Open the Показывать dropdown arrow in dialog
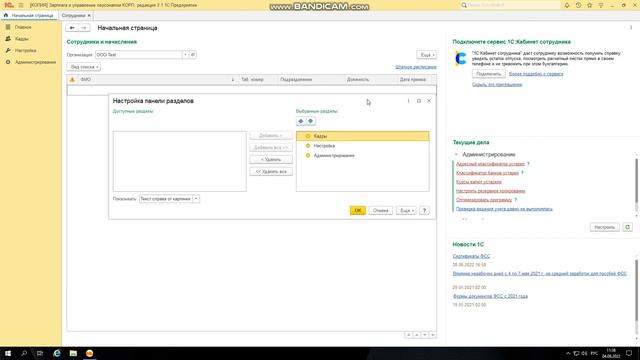 click(x=196, y=199)
